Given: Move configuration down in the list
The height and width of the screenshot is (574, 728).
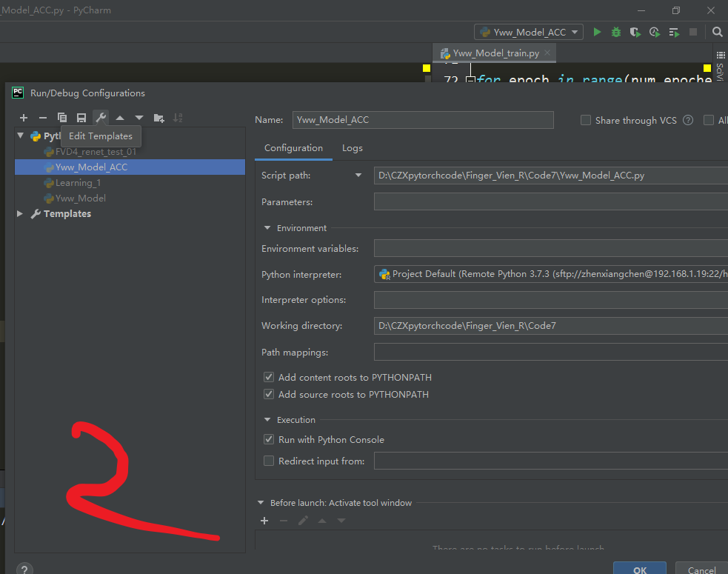Looking at the screenshot, I should [x=138, y=118].
